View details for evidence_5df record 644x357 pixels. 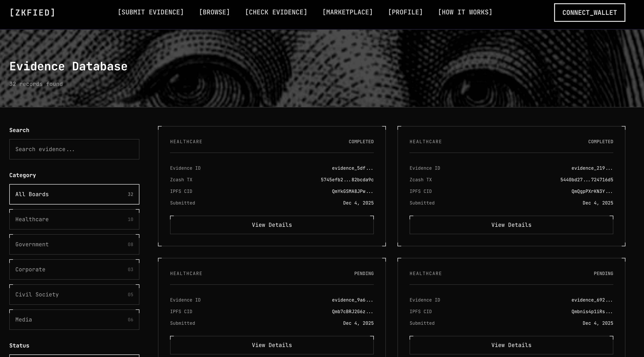click(272, 225)
